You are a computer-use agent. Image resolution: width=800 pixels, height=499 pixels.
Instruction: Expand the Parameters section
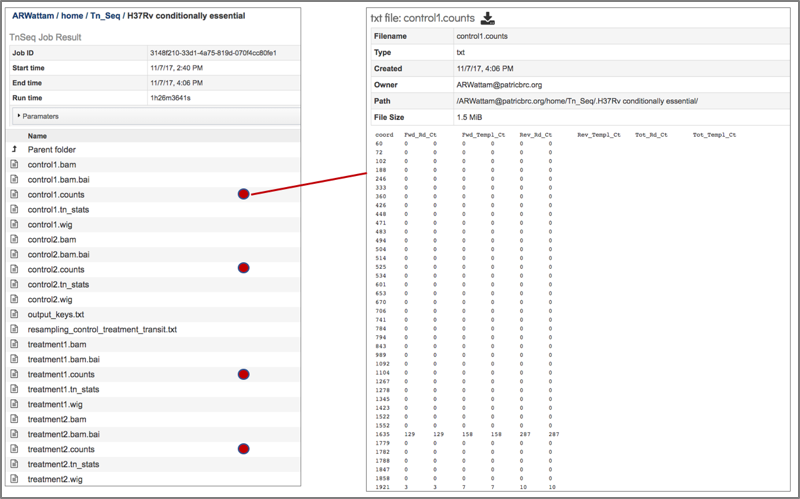point(38,116)
